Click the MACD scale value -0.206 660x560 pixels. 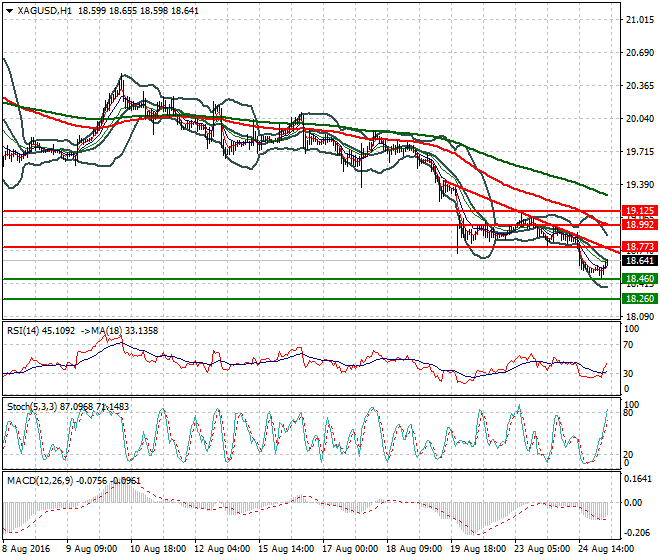tap(639, 533)
